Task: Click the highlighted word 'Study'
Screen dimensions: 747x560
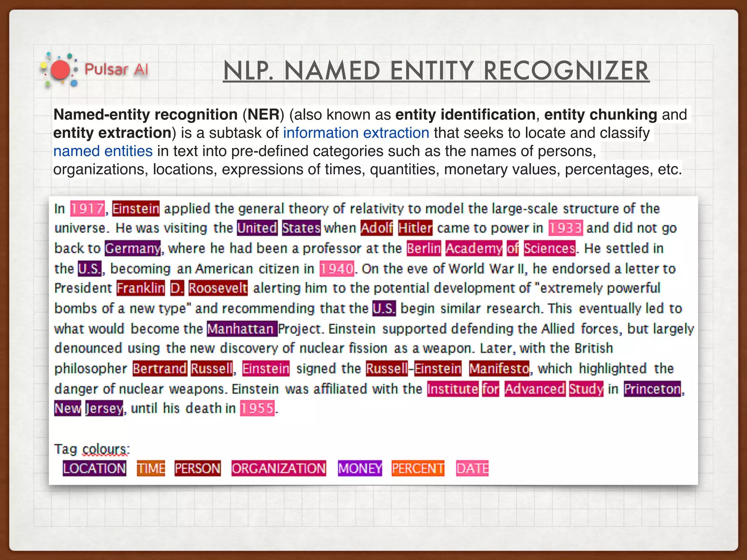Action: click(586, 389)
